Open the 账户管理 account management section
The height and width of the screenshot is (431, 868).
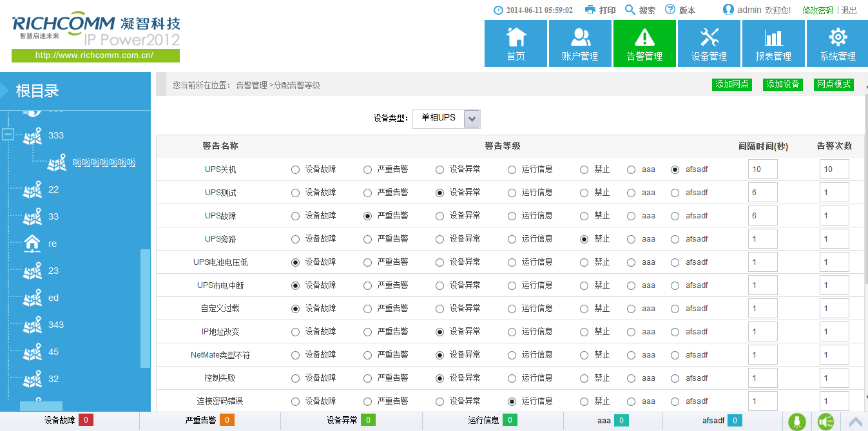579,43
